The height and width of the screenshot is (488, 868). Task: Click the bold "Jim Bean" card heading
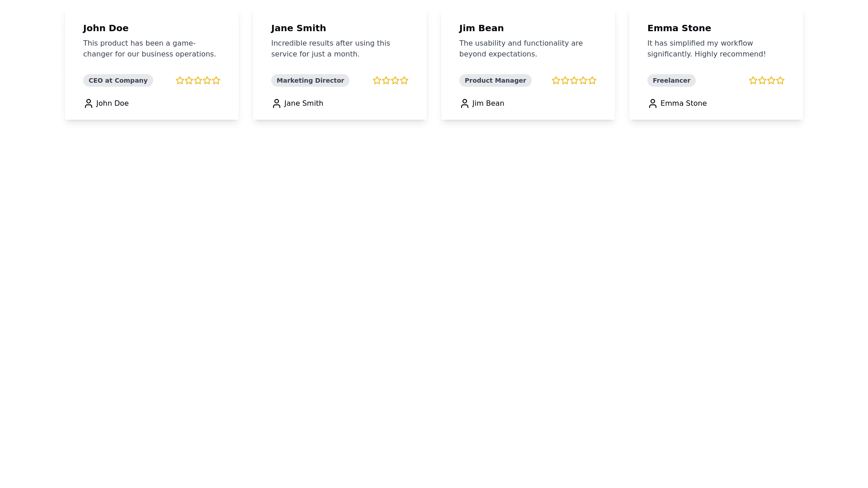coord(481,28)
